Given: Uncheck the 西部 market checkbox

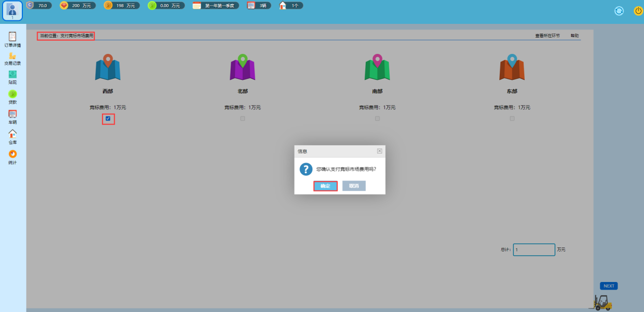Looking at the screenshot, I should 108,119.
